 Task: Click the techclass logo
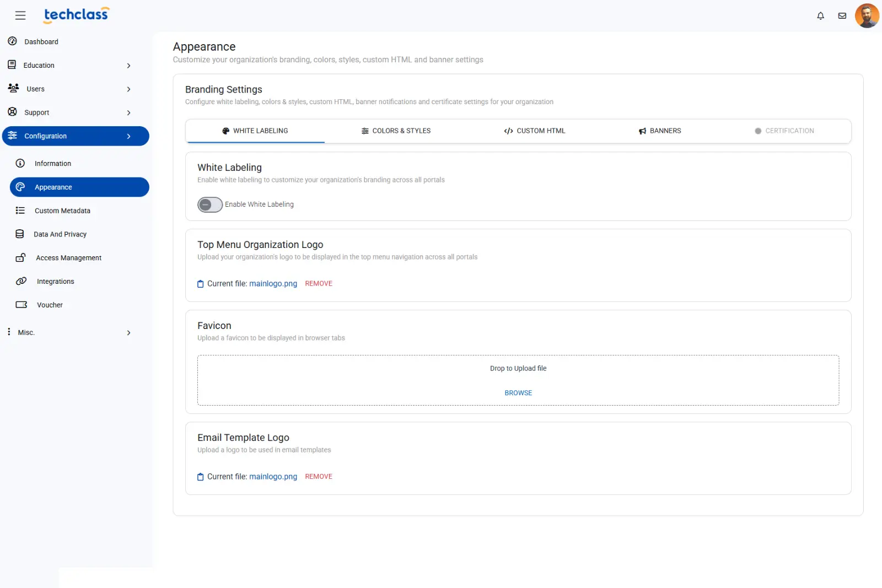pyautogui.click(x=77, y=15)
